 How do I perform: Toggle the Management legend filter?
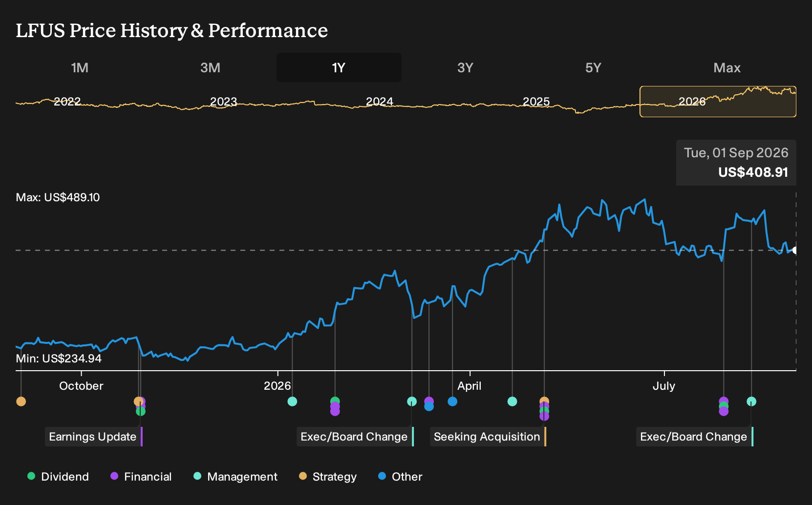(235, 477)
